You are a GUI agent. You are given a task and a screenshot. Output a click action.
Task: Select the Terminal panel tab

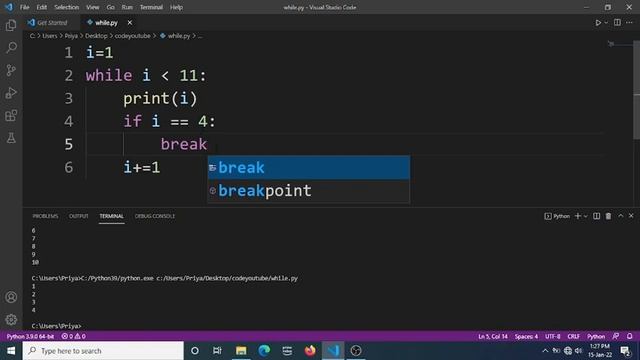click(111, 216)
